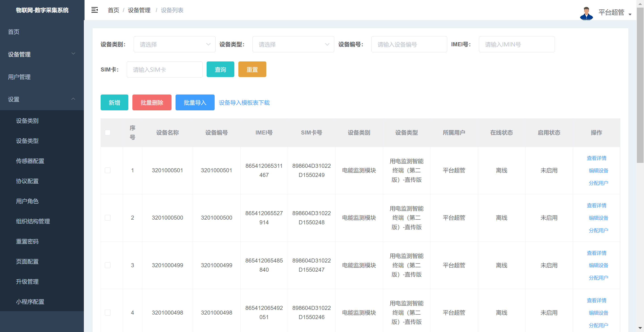Open the 设备类别 select dropdown

coord(174,44)
